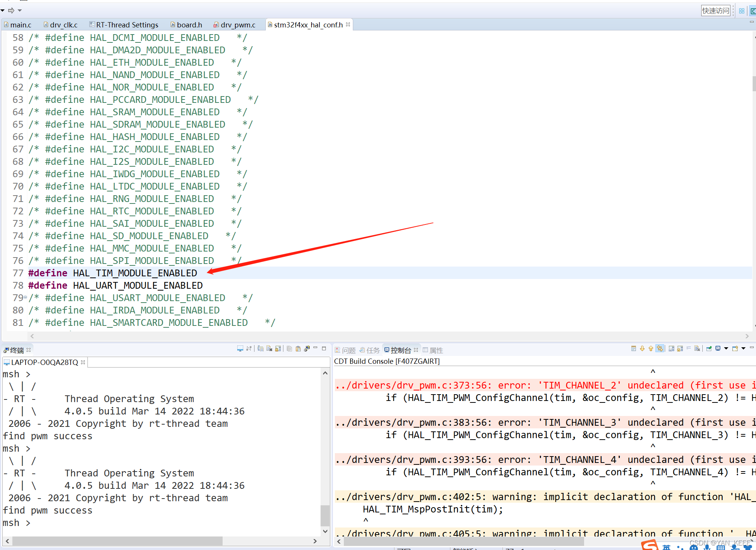Close the LAPTOP-O0QA28TQ terminal tab
The height and width of the screenshot is (550, 756).
click(x=83, y=362)
